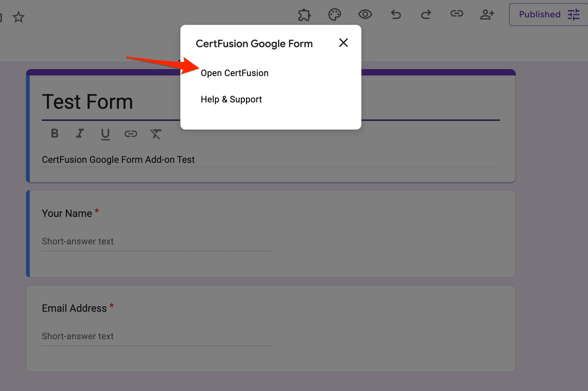Toggle bold formatting in description toolbar
This screenshot has width=588, height=391.
(54, 134)
